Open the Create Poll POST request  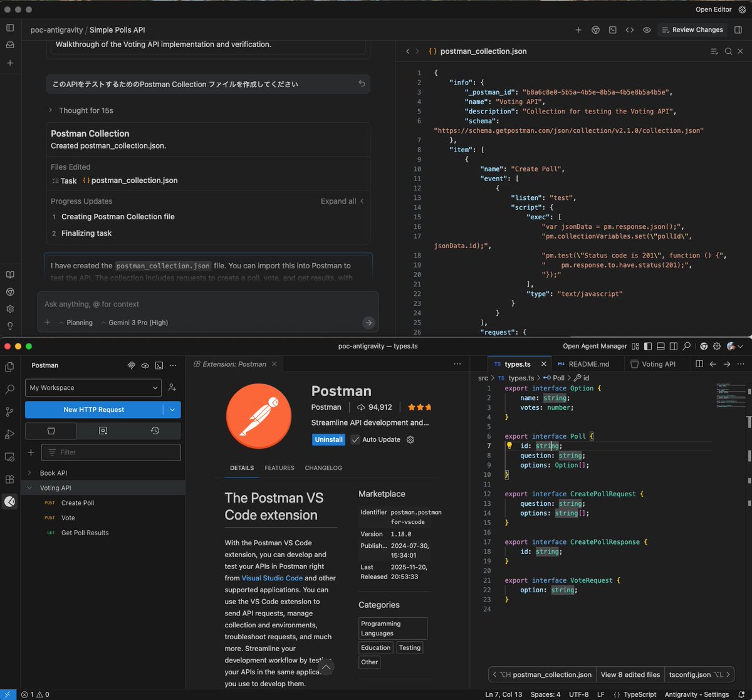pos(78,503)
